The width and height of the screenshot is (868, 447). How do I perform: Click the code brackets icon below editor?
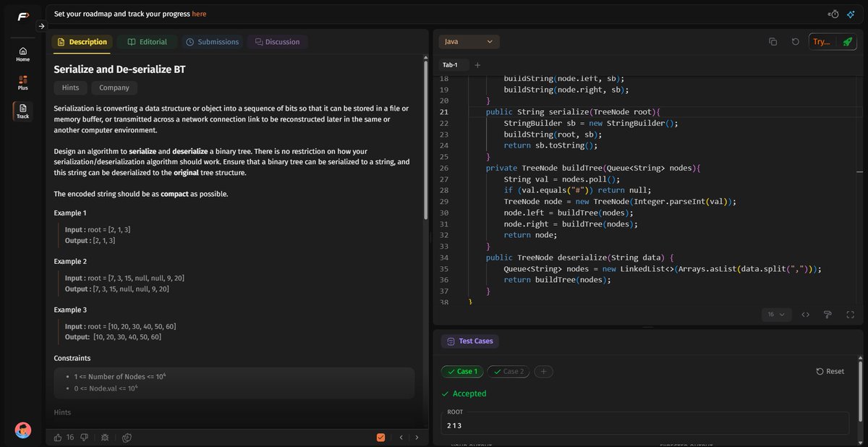806,315
